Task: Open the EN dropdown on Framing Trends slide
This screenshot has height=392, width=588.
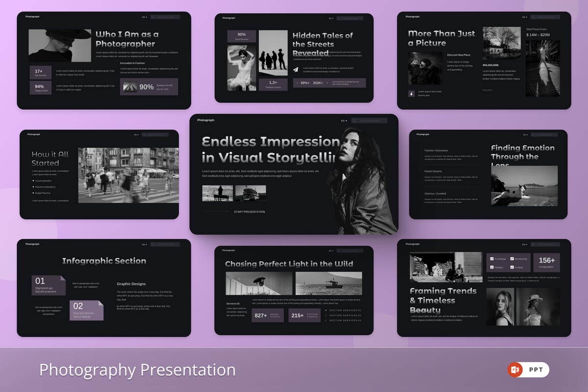Action: (524, 244)
